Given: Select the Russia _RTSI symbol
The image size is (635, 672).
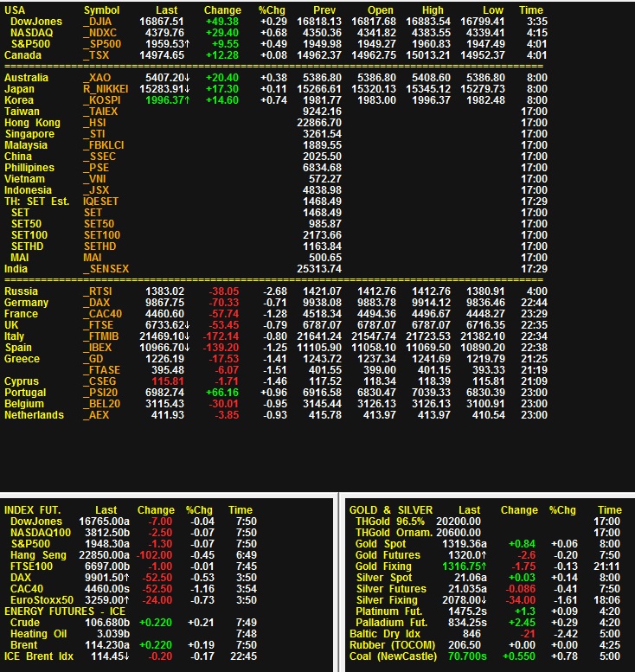Looking at the screenshot, I should click(98, 291).
